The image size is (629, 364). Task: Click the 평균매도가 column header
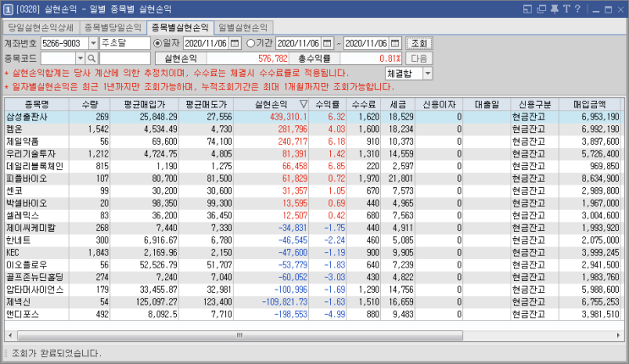pos(207,104)
